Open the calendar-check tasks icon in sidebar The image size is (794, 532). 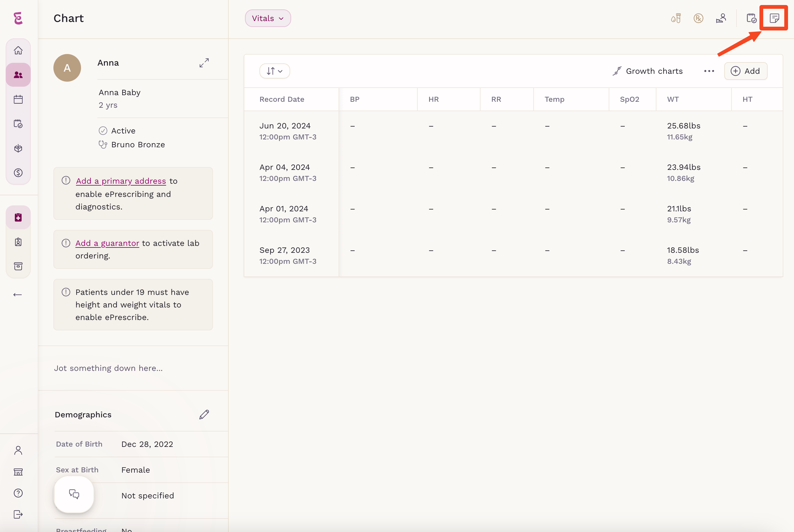tap(18, 124)
